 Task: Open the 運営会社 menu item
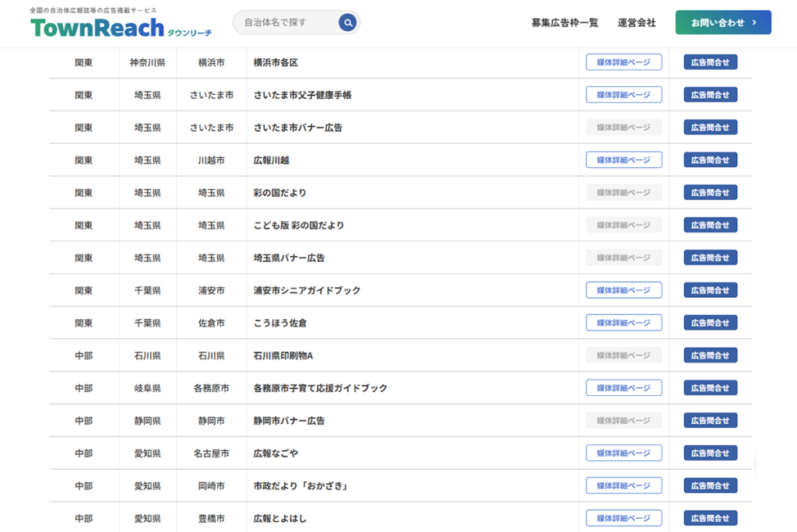637,23
